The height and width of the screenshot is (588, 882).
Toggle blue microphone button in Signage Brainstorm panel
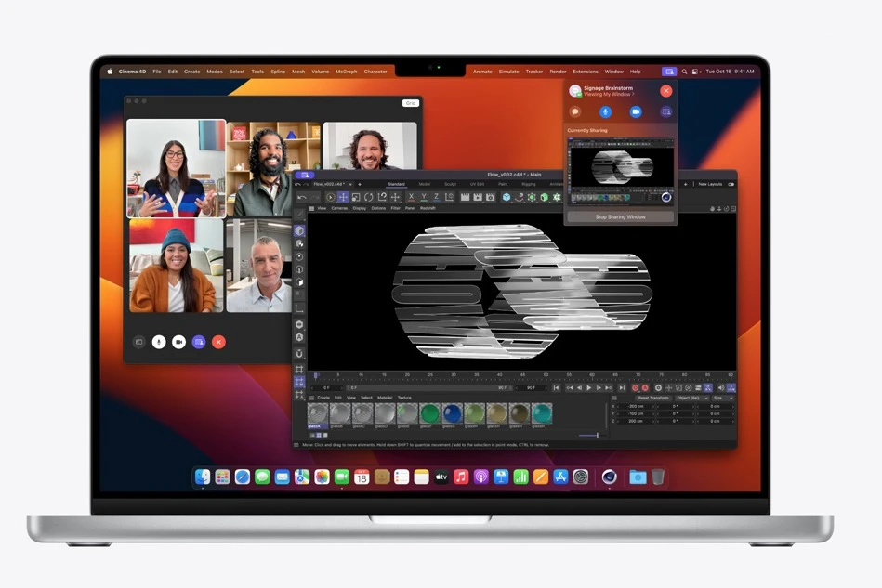point(605,111)
